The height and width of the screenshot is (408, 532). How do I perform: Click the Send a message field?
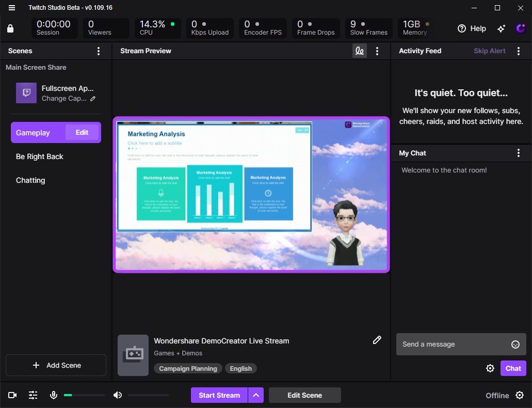(x=461, y=344)
